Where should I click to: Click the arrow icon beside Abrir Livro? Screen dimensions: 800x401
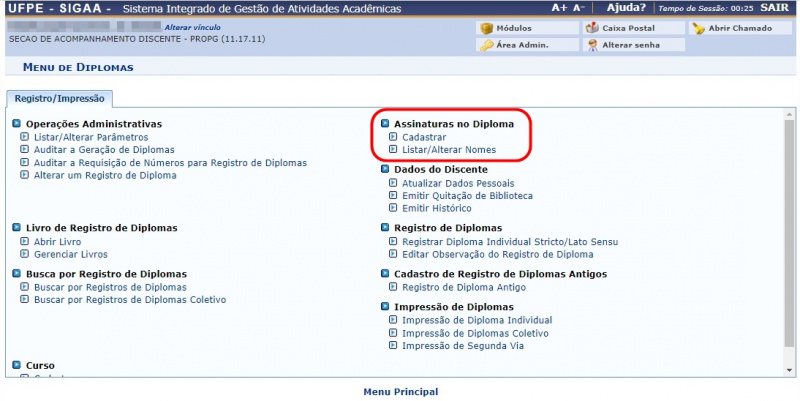[x=24, y=241]
